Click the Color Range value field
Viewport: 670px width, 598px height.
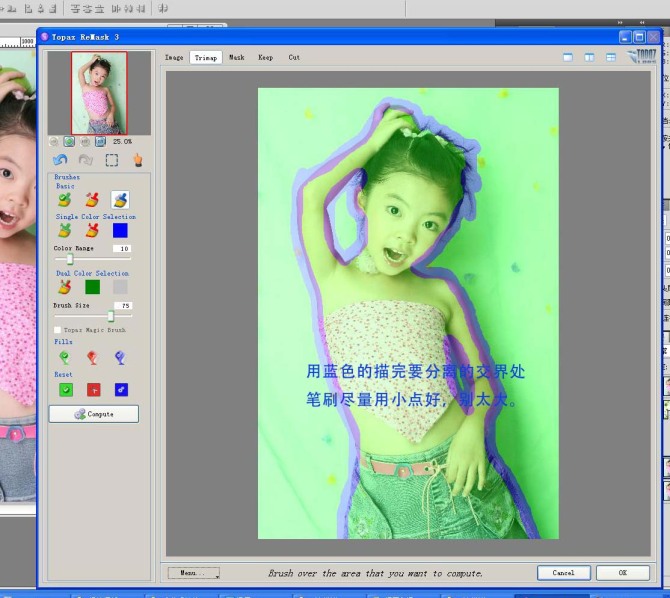121,248
